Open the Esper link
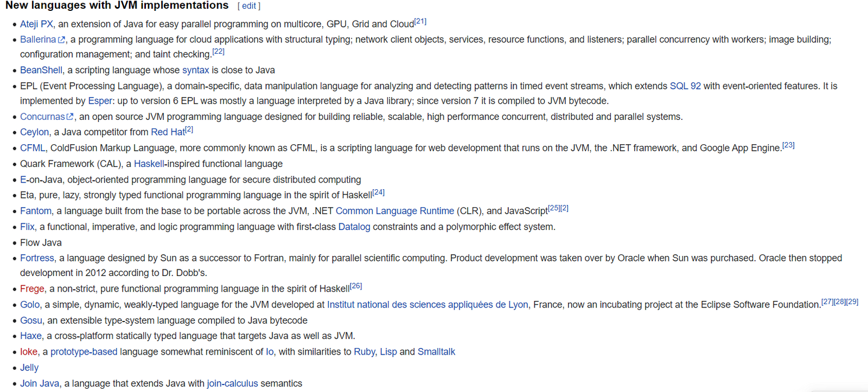Viewport: 868px width, 392px height. 100,101
